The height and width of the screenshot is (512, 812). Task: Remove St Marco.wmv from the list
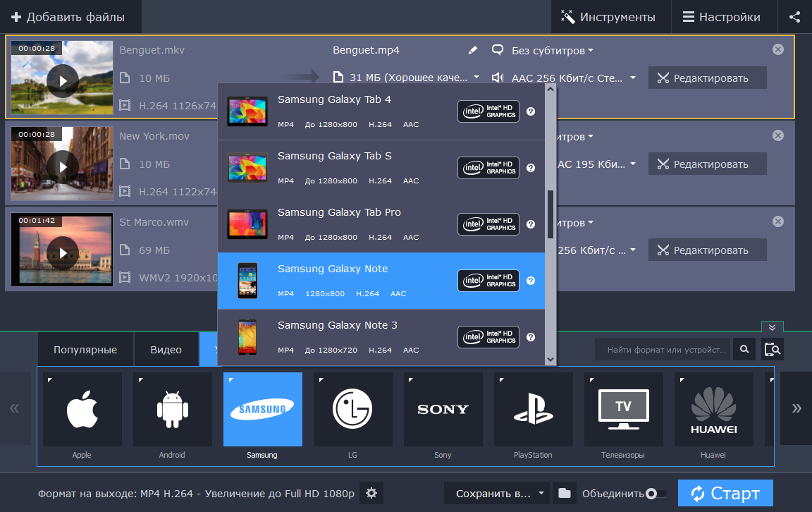coord(778,221)
